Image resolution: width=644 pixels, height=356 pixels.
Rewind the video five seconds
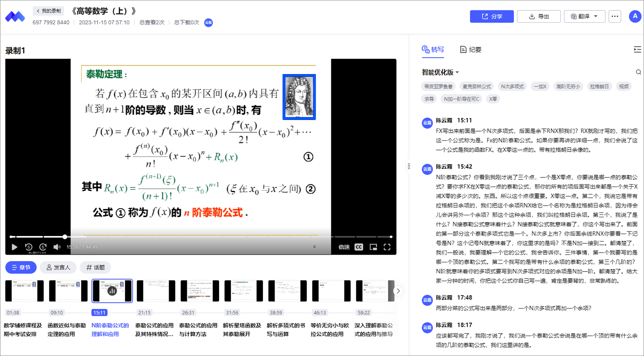(29, 247)
